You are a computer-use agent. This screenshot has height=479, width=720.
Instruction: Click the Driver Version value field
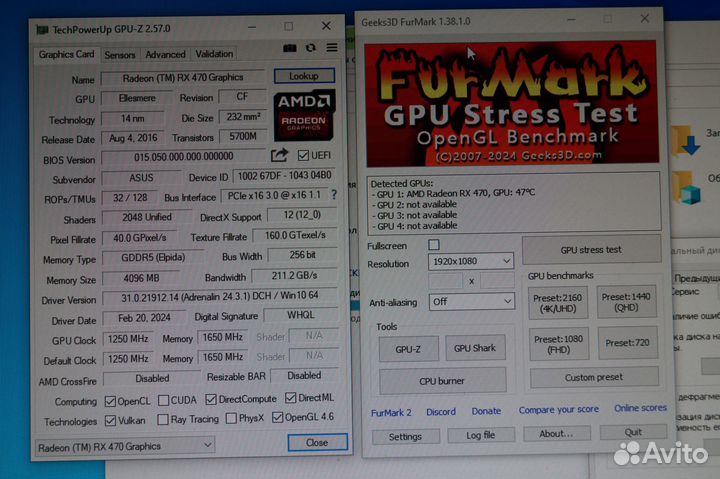(219, 296)
